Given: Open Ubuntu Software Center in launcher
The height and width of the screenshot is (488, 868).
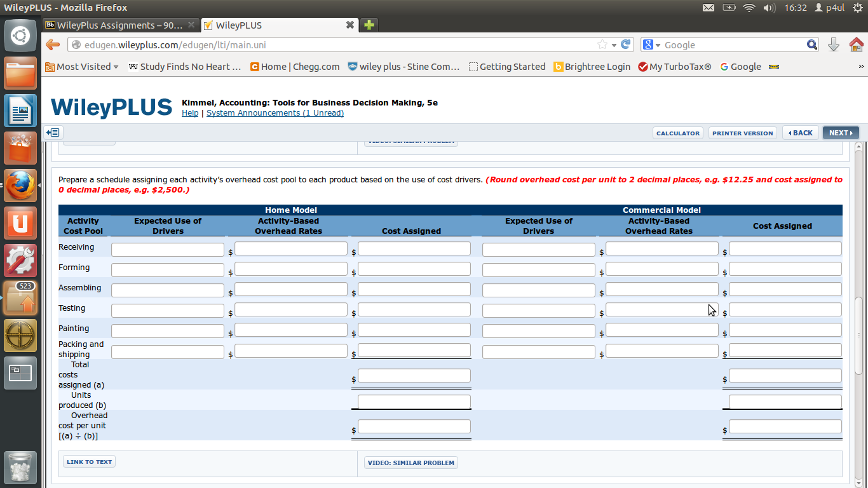Looking at the screenshot, I should (x=20, y=148).
